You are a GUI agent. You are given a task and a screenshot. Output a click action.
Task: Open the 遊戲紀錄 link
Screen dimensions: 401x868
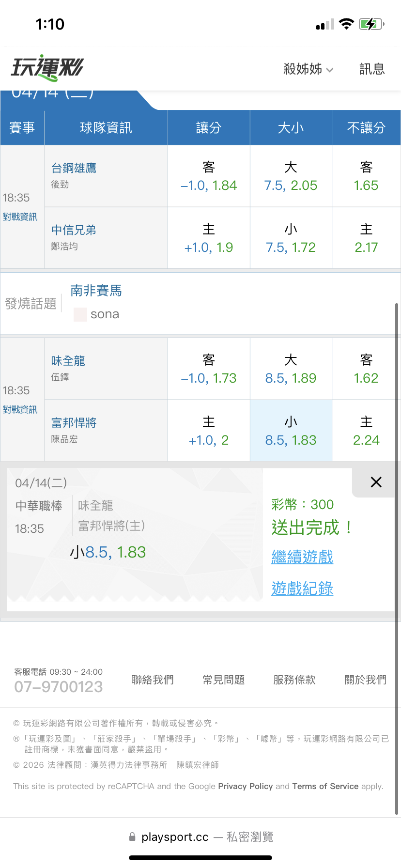point(302,589)
